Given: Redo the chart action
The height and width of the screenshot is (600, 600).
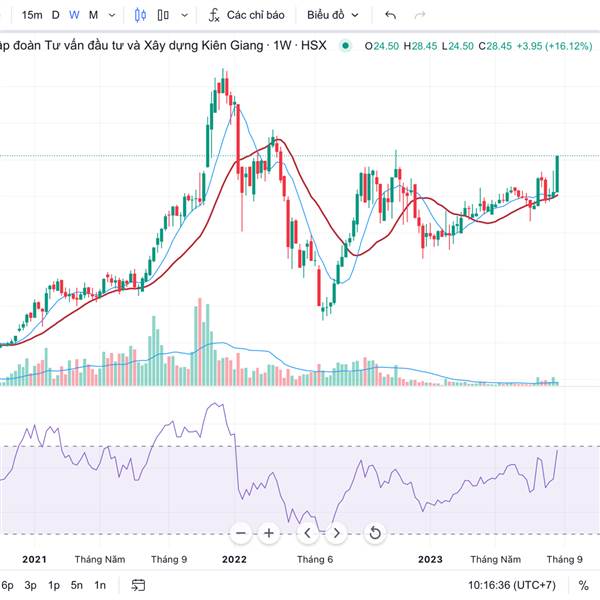Looking at the screenshot, I should [420, 15].
